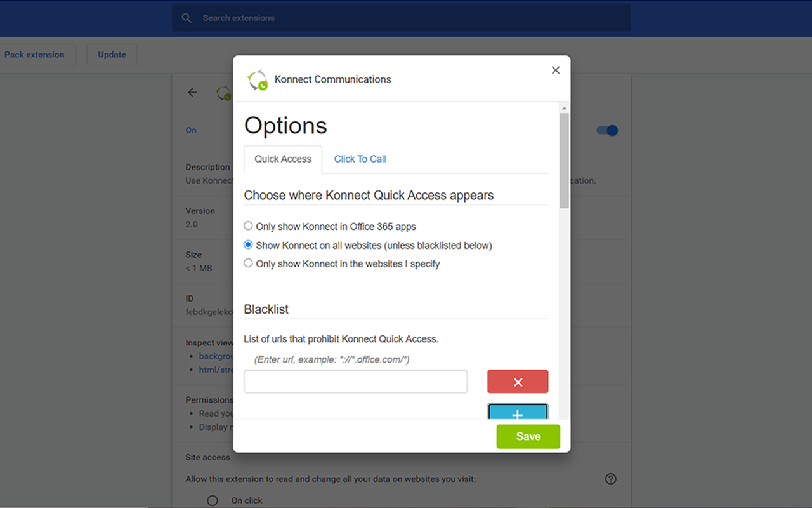Toggle the extension On switch

pyautogui.click(x=607, y=130)
